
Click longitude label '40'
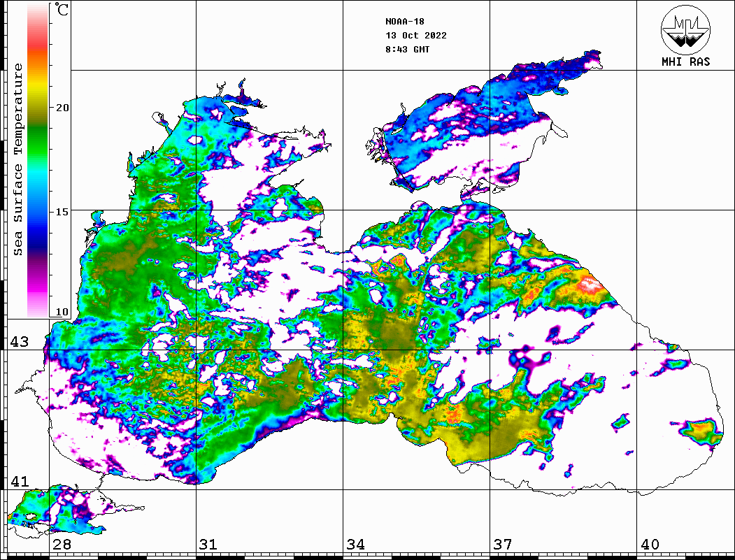click(650, 545)
